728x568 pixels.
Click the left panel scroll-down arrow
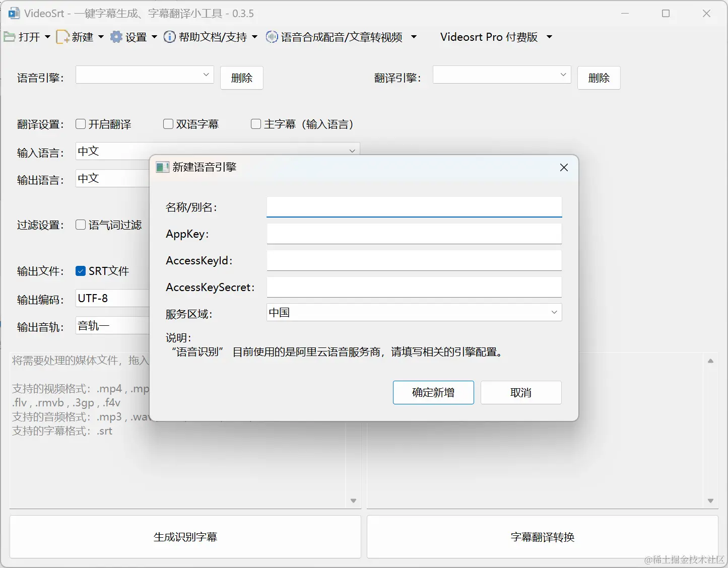click(x=353, y=501)
